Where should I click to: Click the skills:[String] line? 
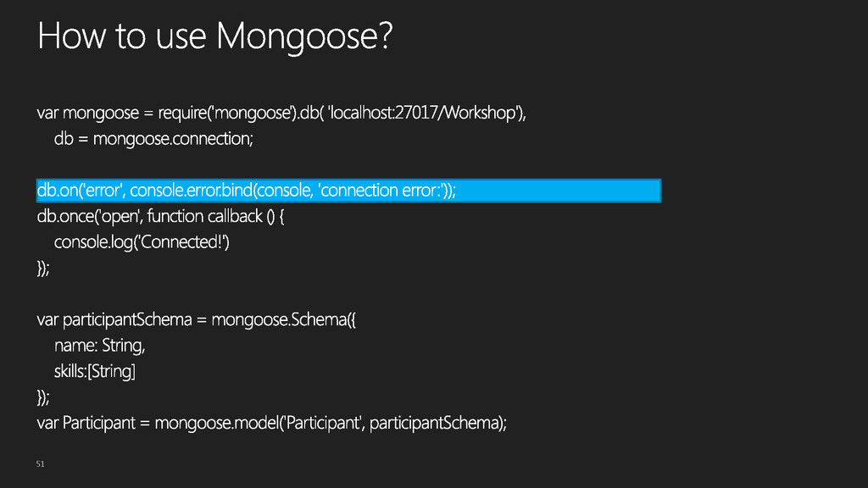95,371
